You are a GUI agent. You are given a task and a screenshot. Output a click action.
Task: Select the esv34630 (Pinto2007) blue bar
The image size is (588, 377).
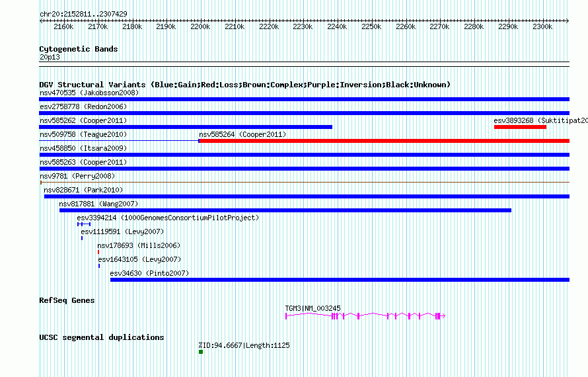click(340, 280)
